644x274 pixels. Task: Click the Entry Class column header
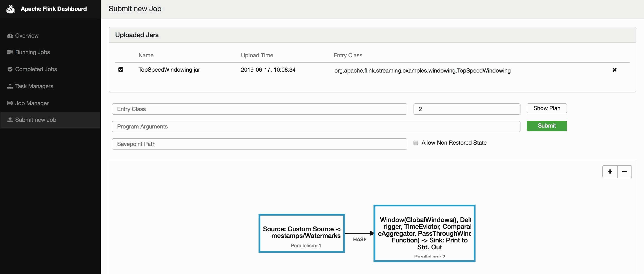coord(348,56)
